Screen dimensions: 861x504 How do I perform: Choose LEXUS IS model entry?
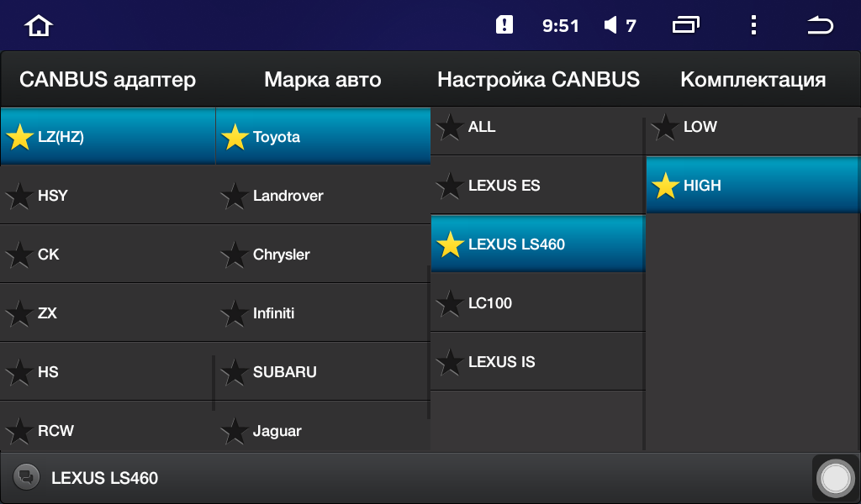[537, 362]
